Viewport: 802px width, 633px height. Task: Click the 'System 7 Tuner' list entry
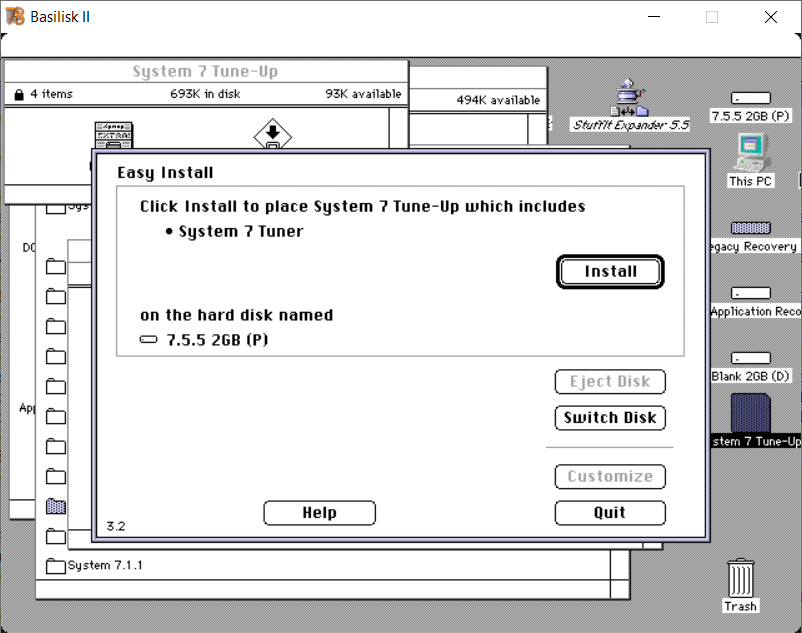241,232
